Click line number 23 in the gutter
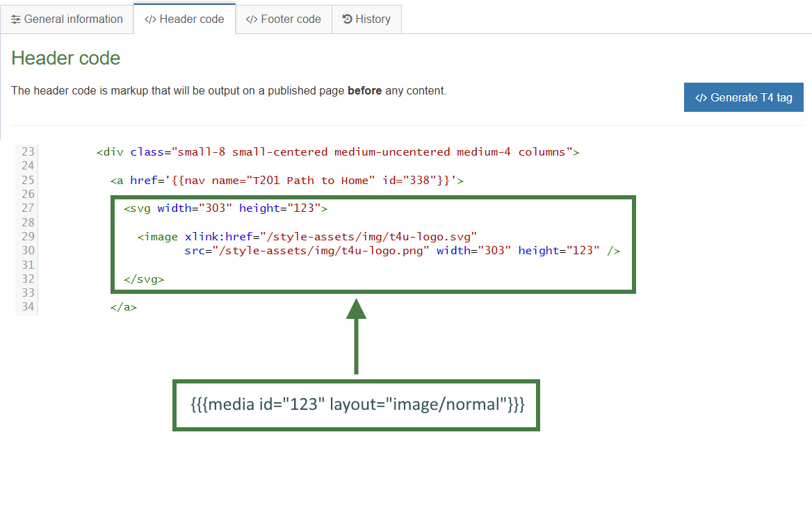The height and width of the screenshot is (521, 812). (x=27, y=152)
